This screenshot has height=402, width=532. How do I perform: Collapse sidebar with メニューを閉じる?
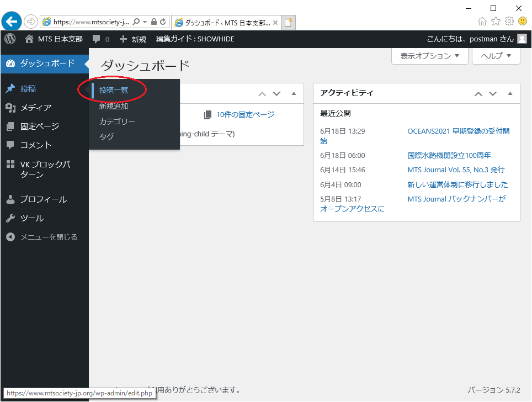point(49,237)
